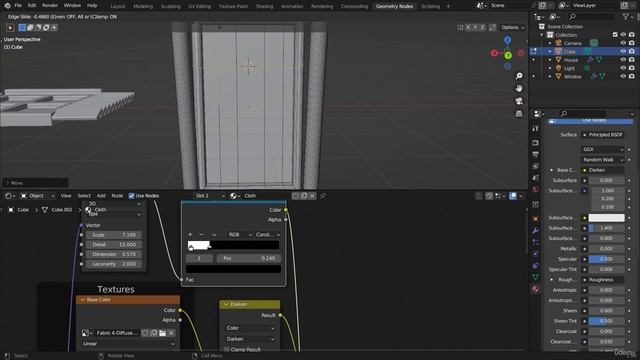This screenshot has width=640, height=360.
Task: Open the Render properties tab icon
Action: point(536,143)
